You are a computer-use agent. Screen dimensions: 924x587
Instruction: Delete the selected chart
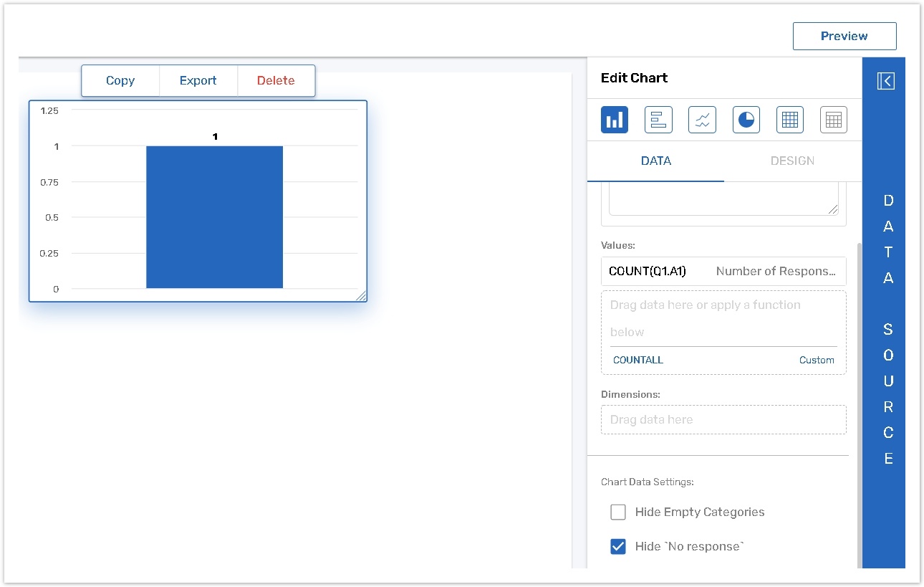[x=276, y=80]
